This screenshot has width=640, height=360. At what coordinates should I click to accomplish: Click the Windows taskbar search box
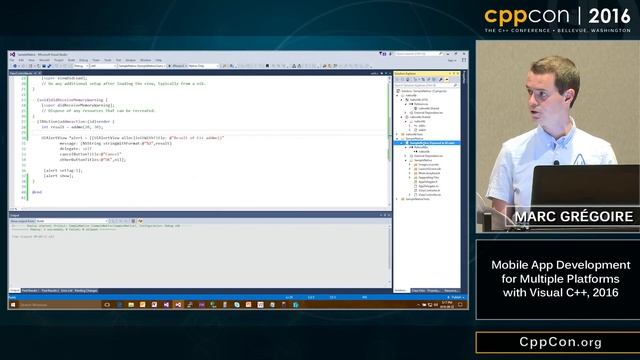click(59, 304)
